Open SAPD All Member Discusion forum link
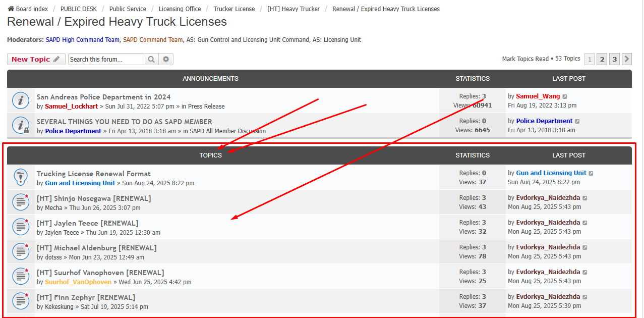Viewport: 644px width, 318px height. [227, 131]
